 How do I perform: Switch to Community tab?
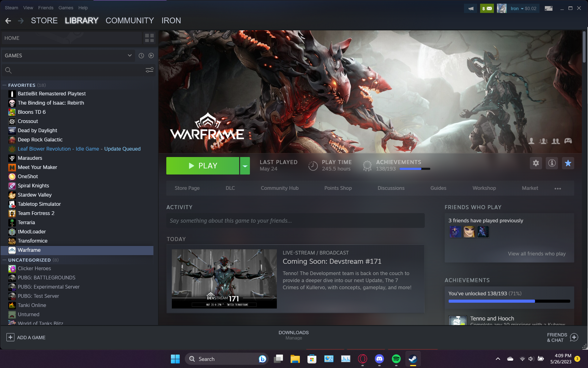point(130,21)
